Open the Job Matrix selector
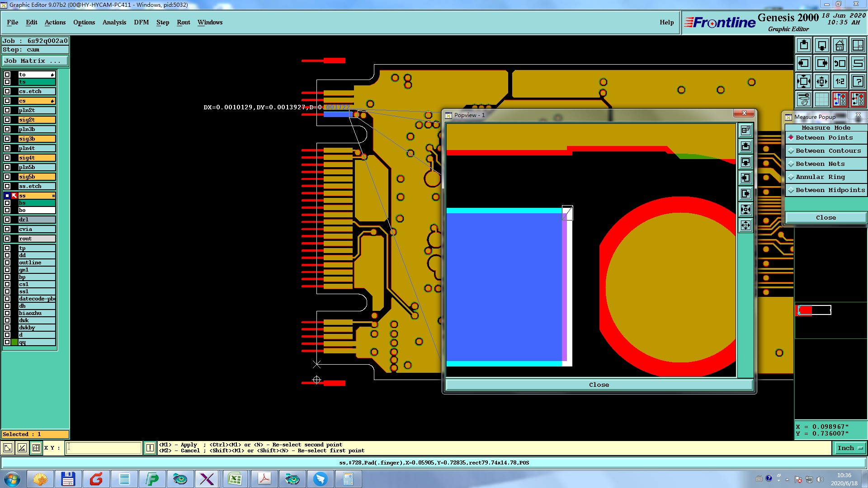Image resolution: width=868 pixels, height=488 pixels. point(35,61)
